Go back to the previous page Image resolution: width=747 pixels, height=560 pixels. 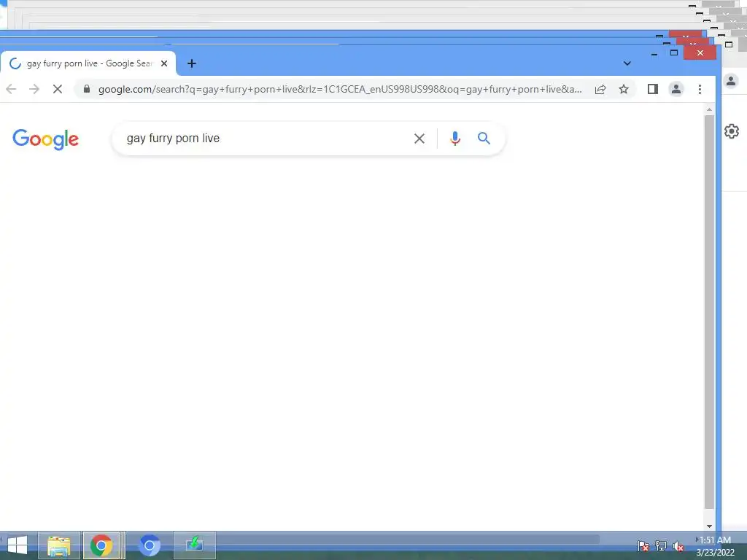[12, 89]
